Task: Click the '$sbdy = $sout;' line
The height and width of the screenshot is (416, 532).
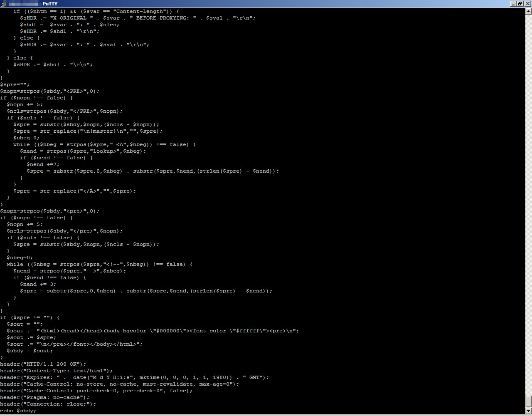Action: pyautogui.click(x=30, y=351)
